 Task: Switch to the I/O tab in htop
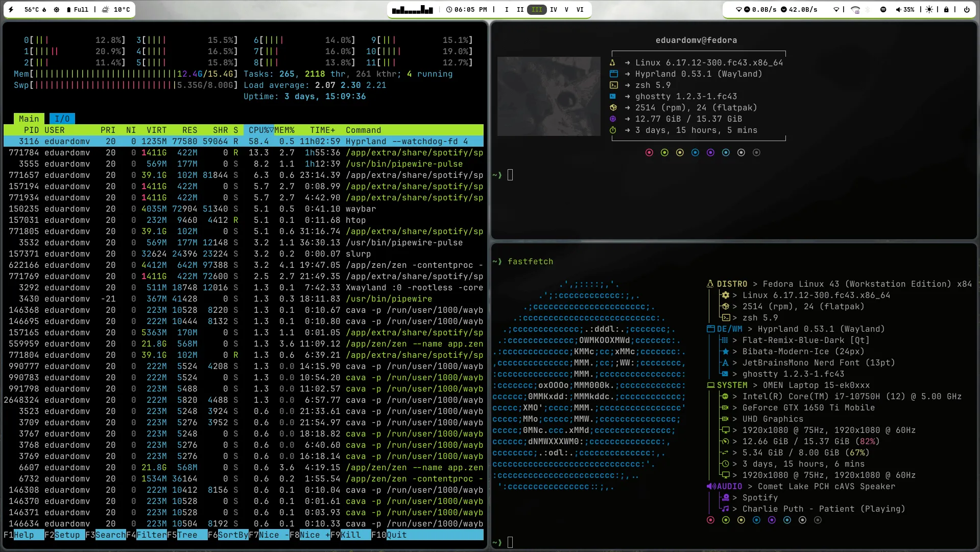(62, 119)
